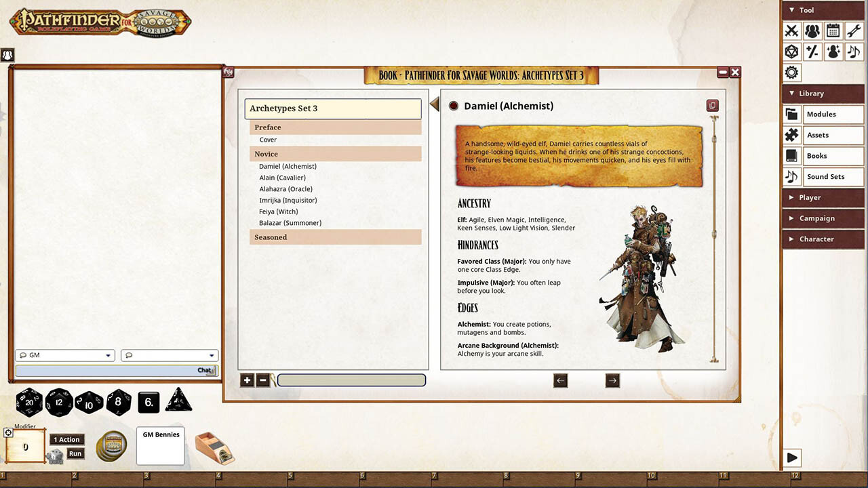Open the Calendar tool
Viewport: 868px width, 488px height.
[x=832, y=30]
